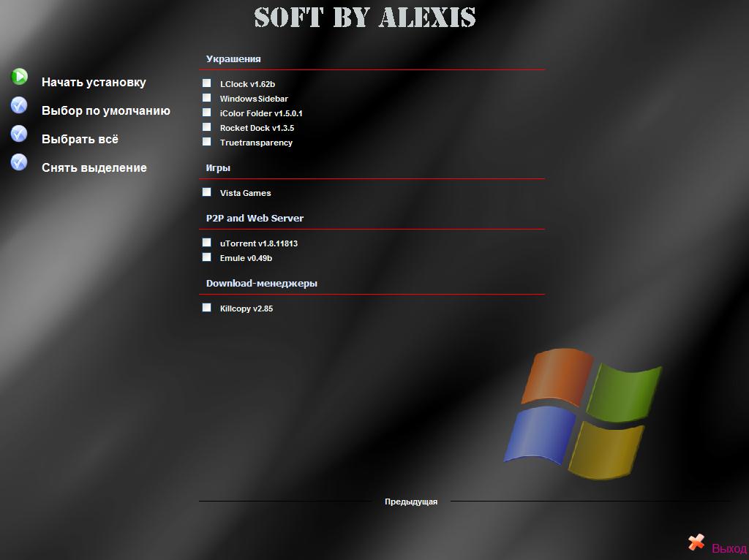Click the P2P and Web Server heading
This screenshot has height=560, width=749.
point(255,218)
